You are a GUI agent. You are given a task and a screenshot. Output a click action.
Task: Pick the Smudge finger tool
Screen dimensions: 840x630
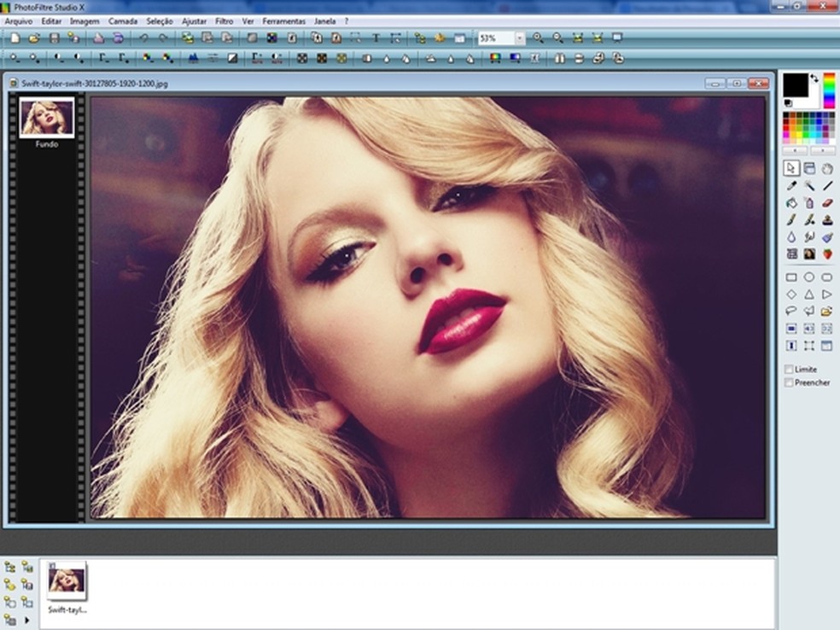pyautogui.click(x=809, y=236)
